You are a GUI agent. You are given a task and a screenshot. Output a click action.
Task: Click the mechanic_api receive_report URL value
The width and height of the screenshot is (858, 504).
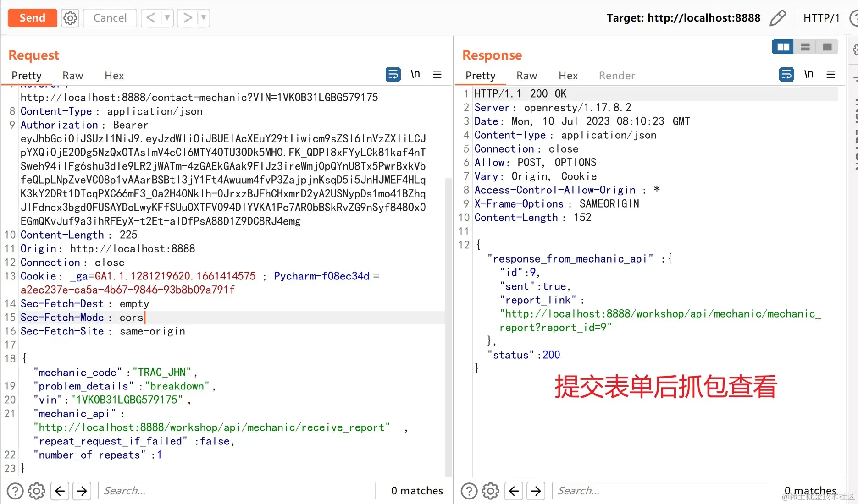click(212, 427)
